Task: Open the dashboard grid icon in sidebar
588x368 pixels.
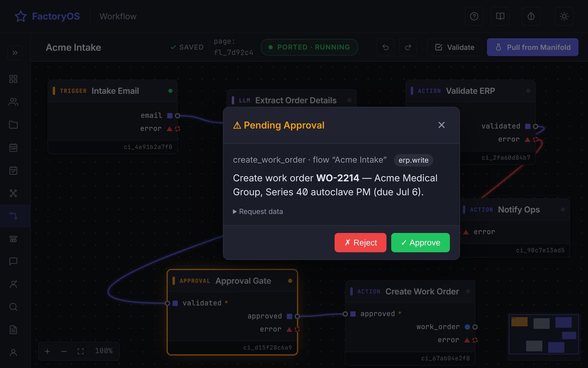Action: (13, 79)
